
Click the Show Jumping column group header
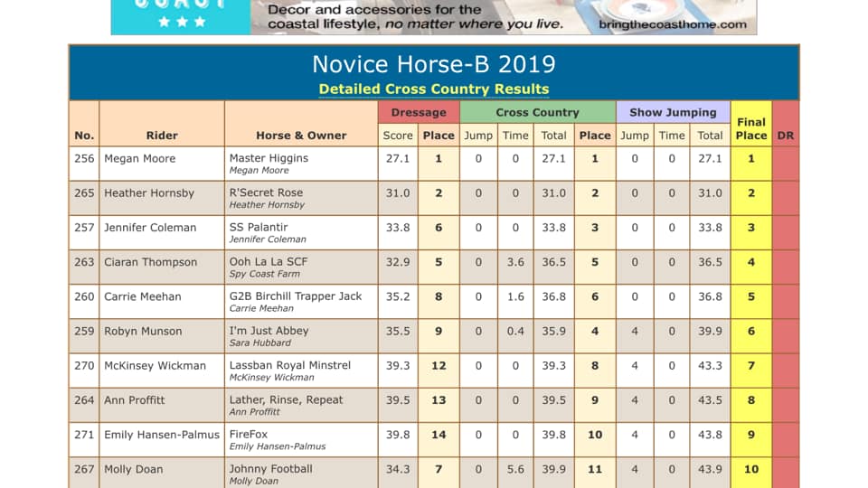tap(673, 112)
